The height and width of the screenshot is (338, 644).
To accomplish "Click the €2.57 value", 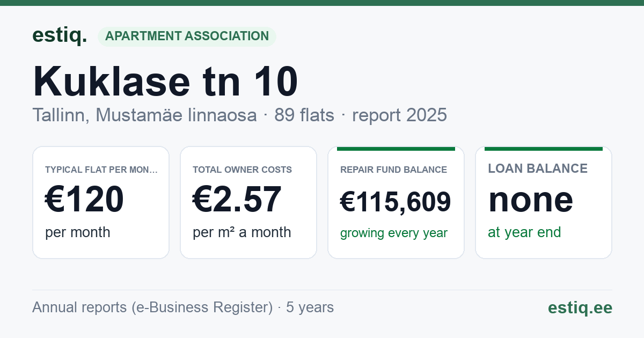I will (237, 200).
